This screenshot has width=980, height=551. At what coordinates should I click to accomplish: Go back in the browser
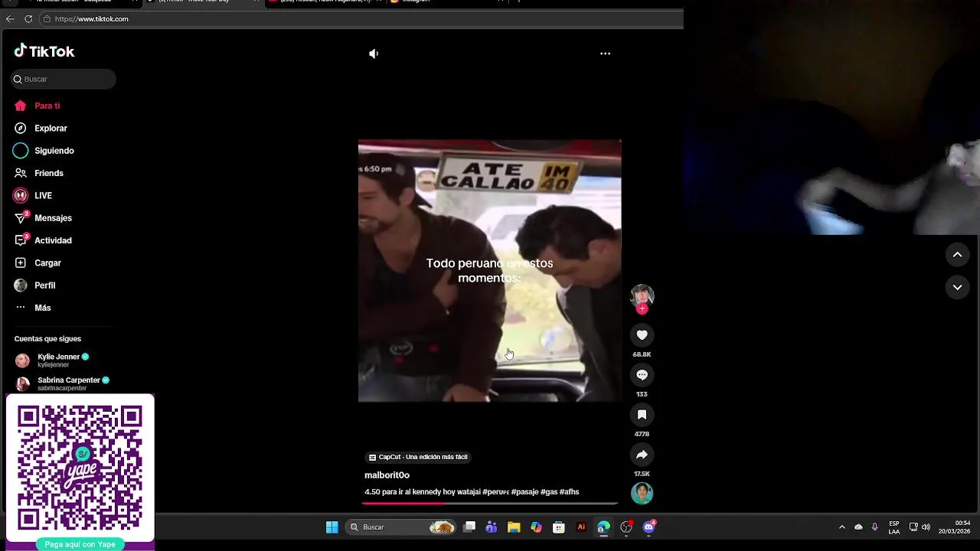(x=10, y=19)
